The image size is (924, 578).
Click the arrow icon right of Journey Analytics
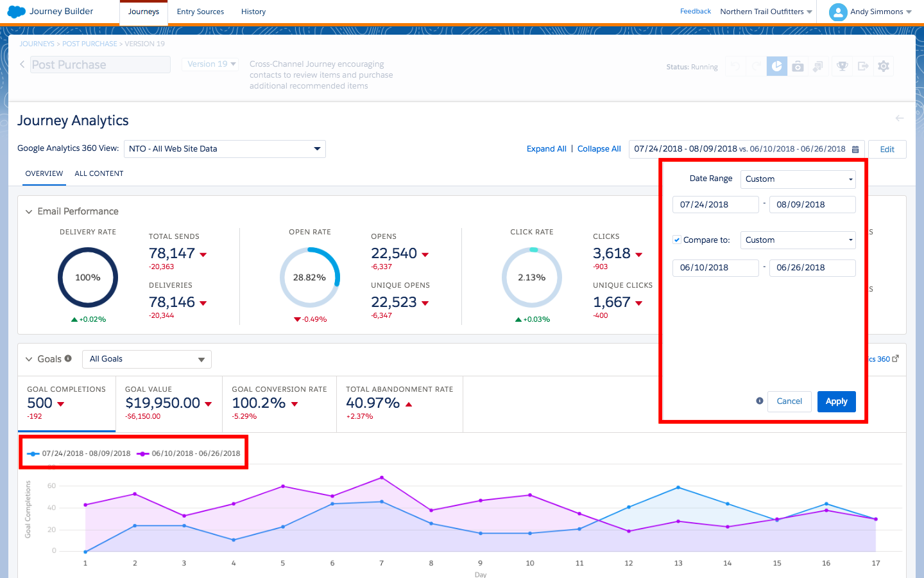(900, 118)
